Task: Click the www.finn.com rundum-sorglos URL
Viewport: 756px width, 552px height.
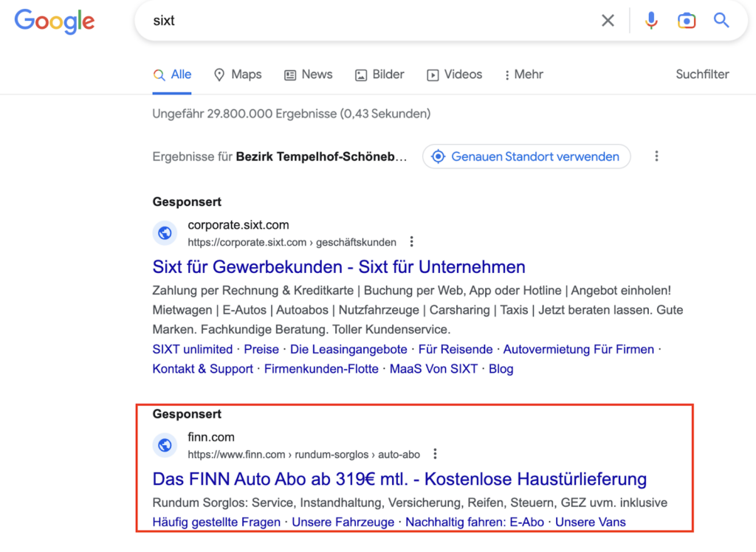Action: pos(303,454)
